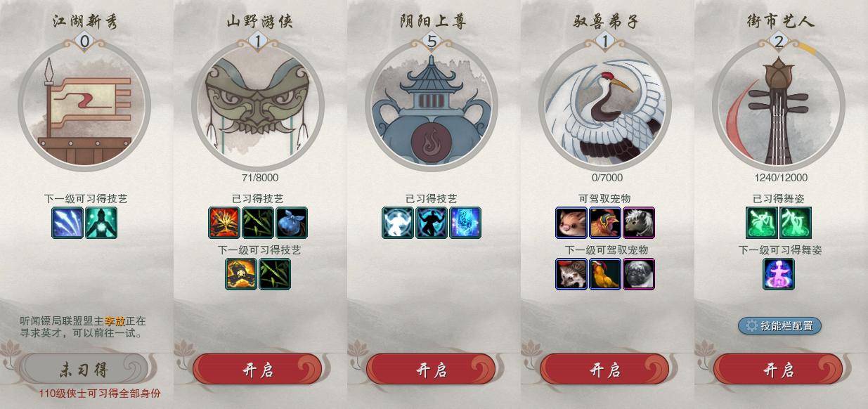Start 驭兽弟子 identity with 开启 button
868x409 pixels.
click(604, 370)
